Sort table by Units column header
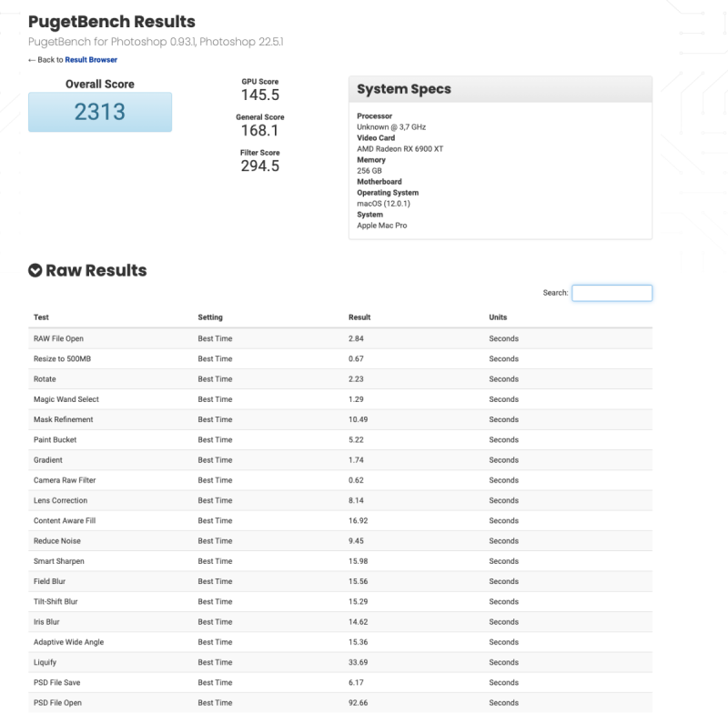 click(498, 317)
